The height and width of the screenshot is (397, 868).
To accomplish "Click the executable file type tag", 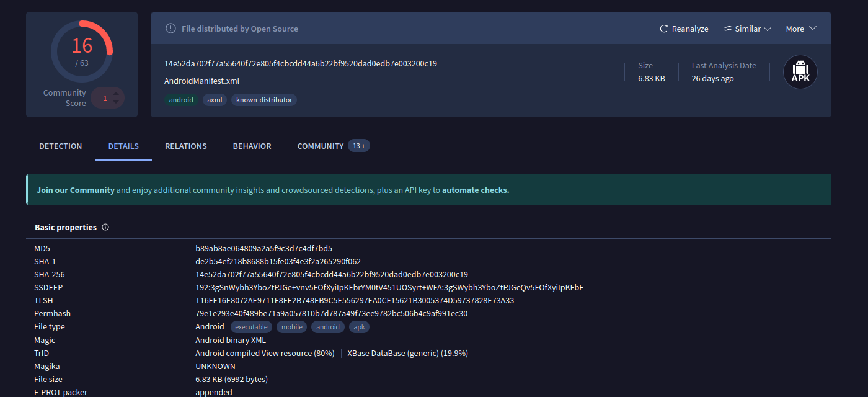I will point(251,327).
